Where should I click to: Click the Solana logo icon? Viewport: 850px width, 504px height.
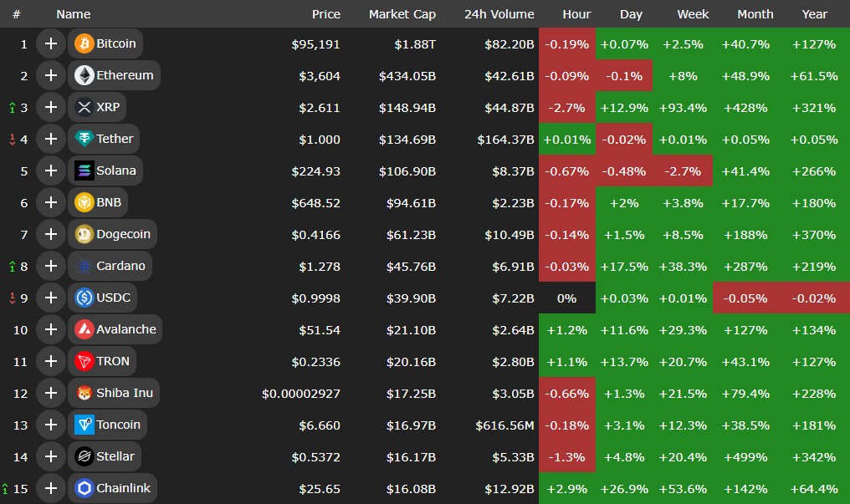[x=84, y=171]
